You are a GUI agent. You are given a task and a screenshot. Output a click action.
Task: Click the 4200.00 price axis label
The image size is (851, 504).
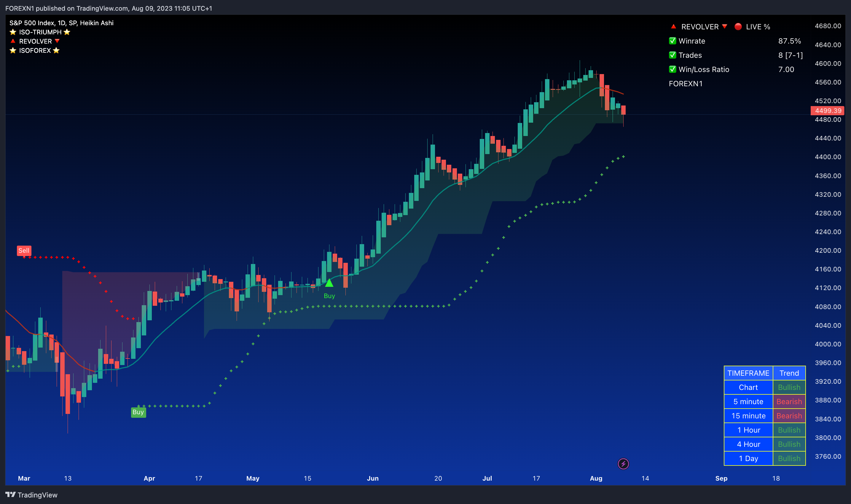(828, 250)
